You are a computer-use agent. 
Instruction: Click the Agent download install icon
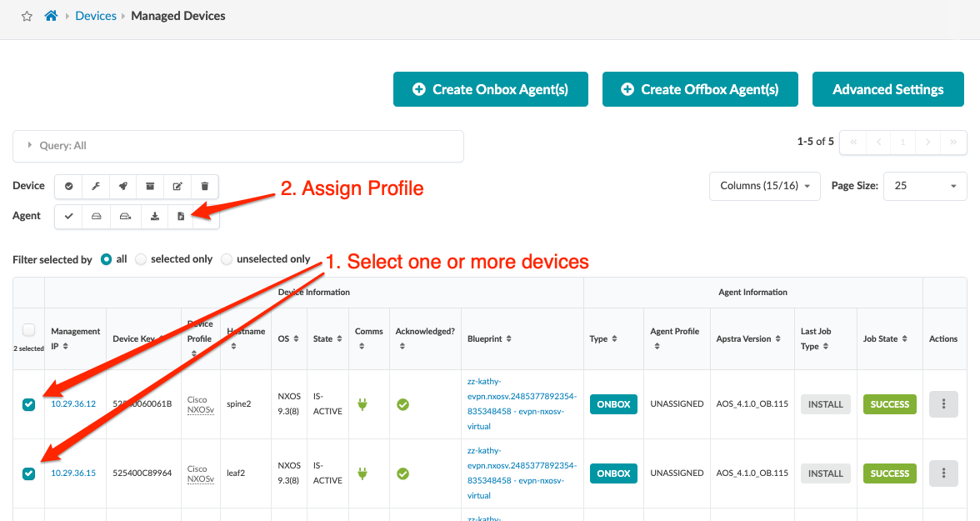[155, 217]
